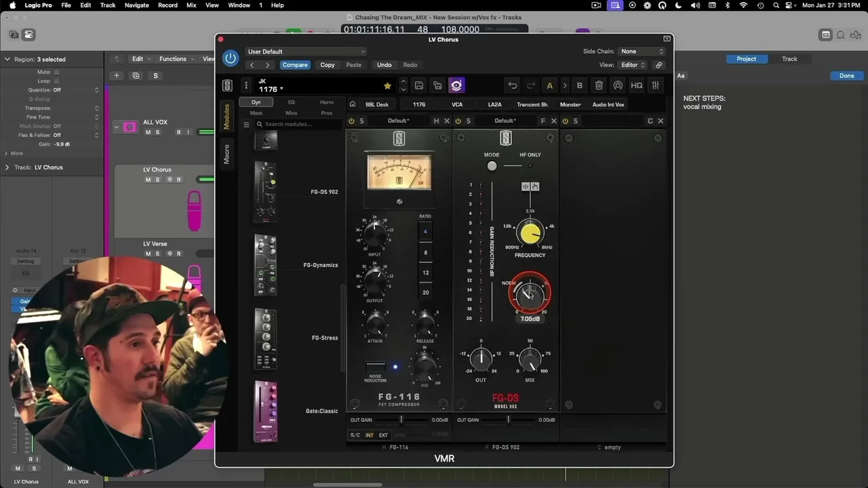Select ratio 8 on FG-116
This screenshot has height=488, width=868.
click(426, 253)
